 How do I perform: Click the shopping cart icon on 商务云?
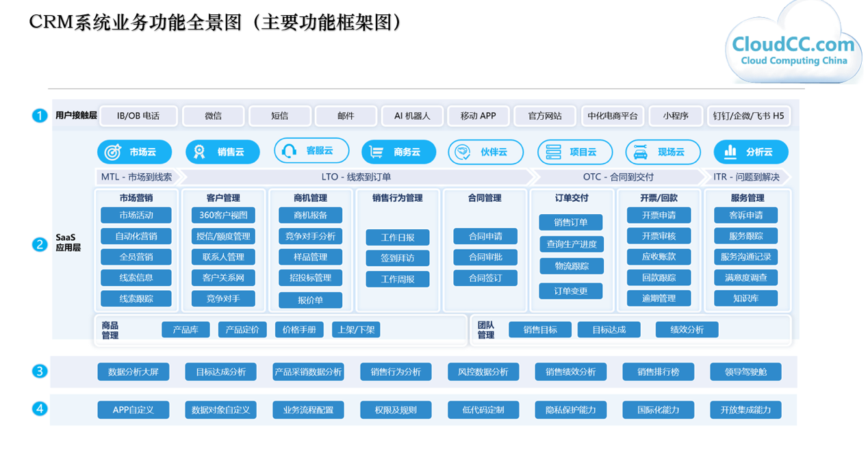pos(376,152)
